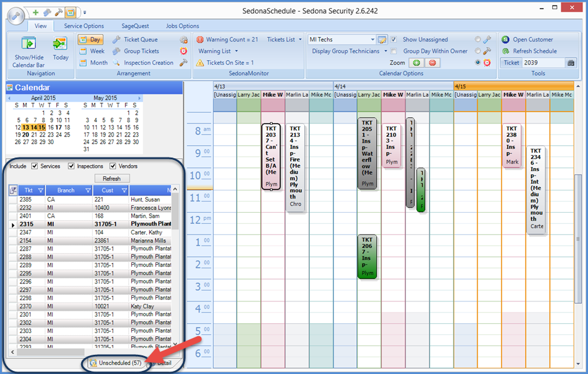The height and width of the screenshot is (374, 588).
Task: Select the View ribbon tab
Action: 41,26
